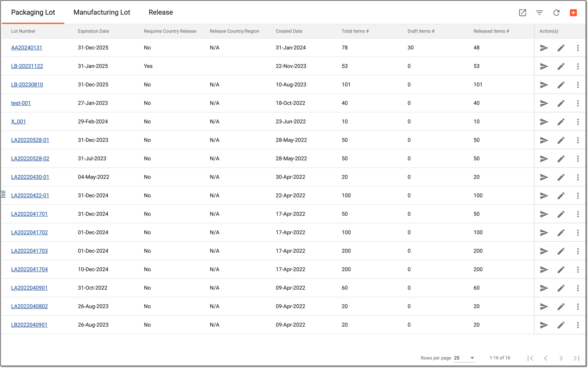
Task: Sort by the Expiration Date column header
Action: [x=93, y=31]
